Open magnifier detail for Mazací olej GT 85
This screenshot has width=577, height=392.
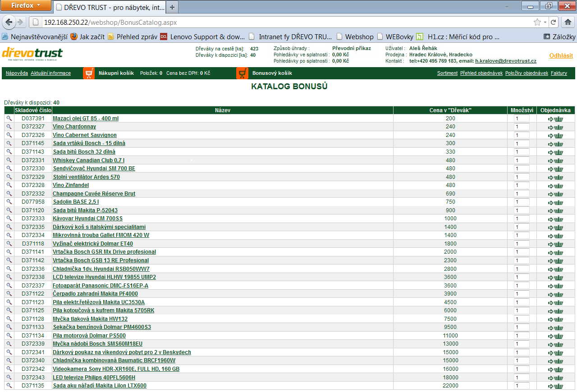pos(9,119)
